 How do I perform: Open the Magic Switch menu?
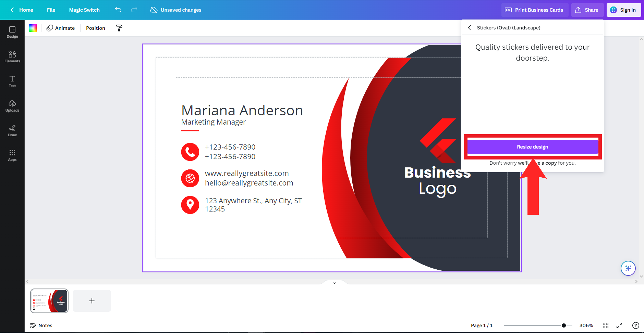[x=84, y=10]
